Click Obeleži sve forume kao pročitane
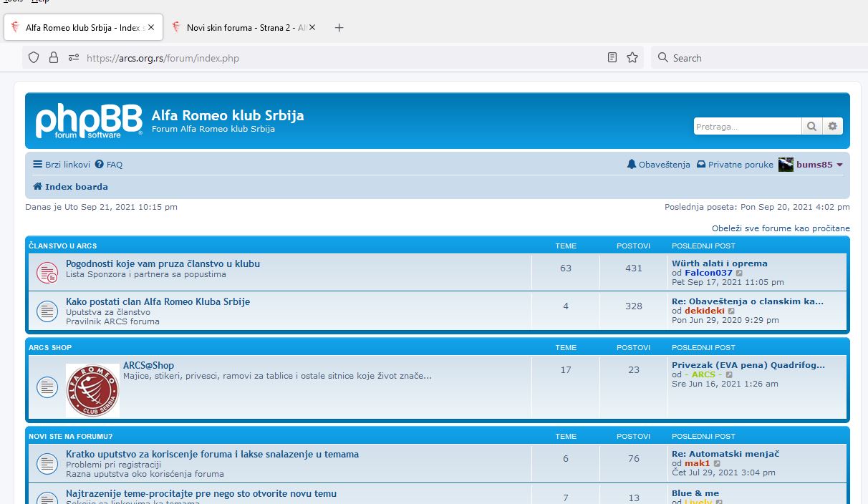Image resolution: width=868 pixels, height=504 pixels. point(781,228)
